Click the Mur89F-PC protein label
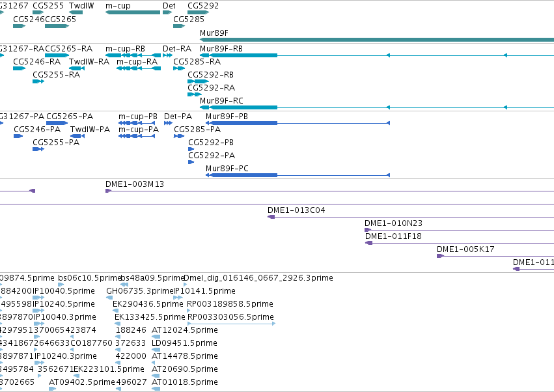Screen dimensions: 554x392 227,169
